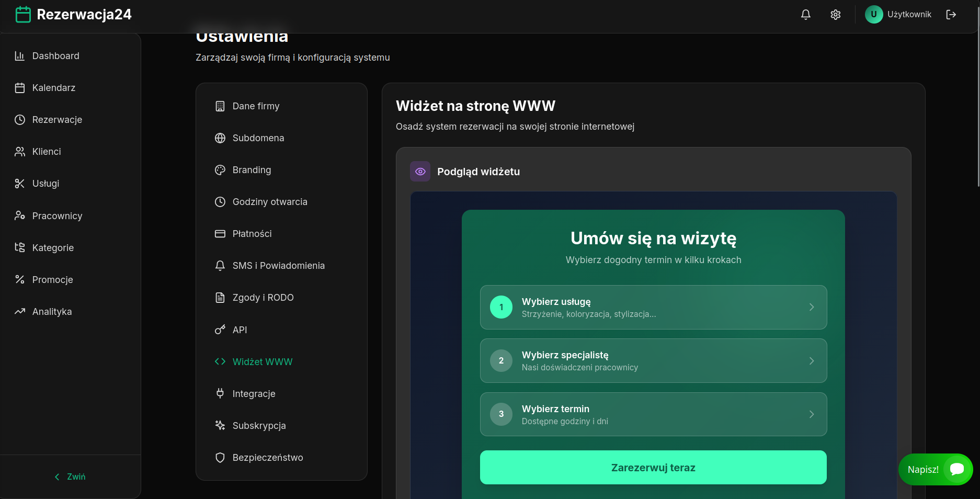
Task: Open the Subdomena settings tab
Action: click(x=258, y=138)
